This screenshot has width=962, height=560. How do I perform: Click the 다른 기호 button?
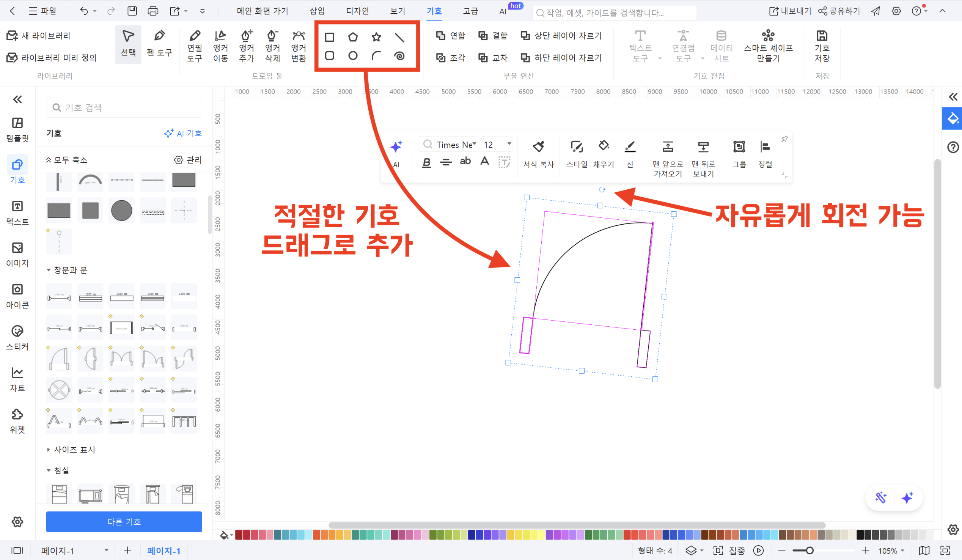124,522
